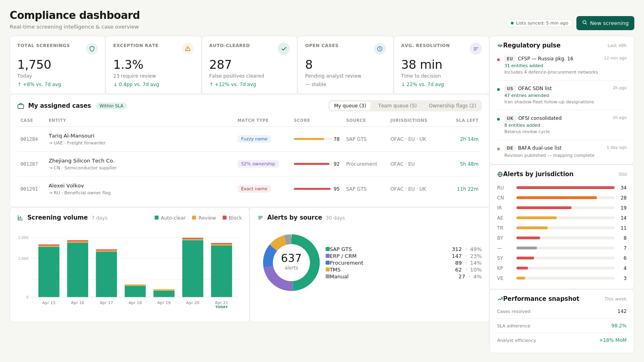644x362 pixels.
Task: Open case 001287 Zhejiang Silicon Tech Co.
Action: tap(250, 164)
